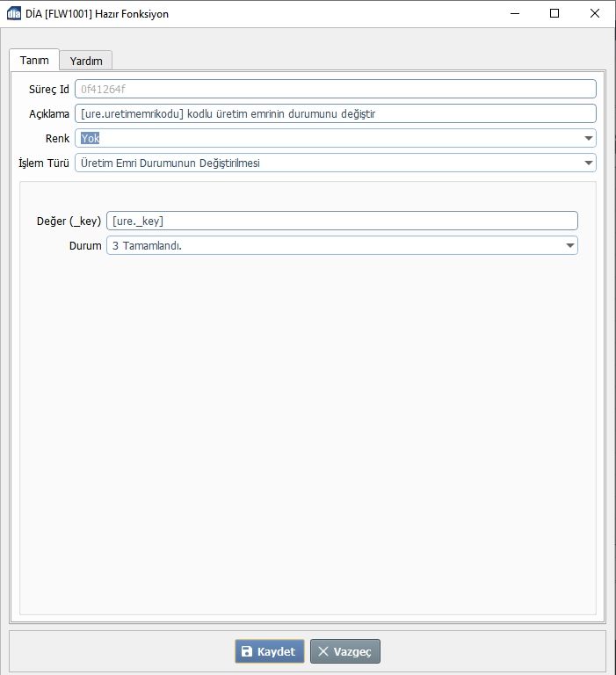Viewport: 616px width, 675px height.
Task: Click the Üretim Emri Durumunun Değiştirilmesi selection
Action: 170,163
